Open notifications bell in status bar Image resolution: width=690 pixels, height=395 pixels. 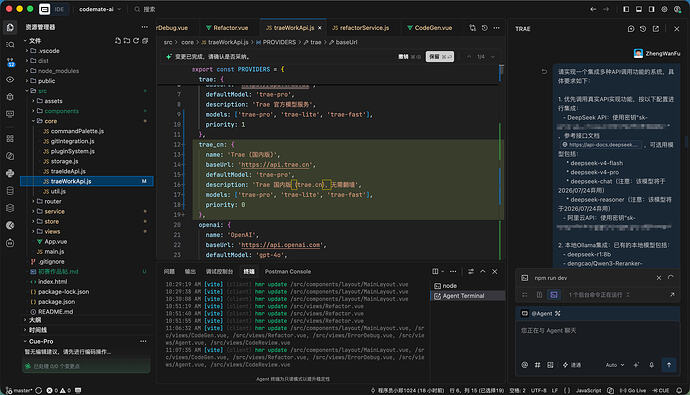(679, 390)
